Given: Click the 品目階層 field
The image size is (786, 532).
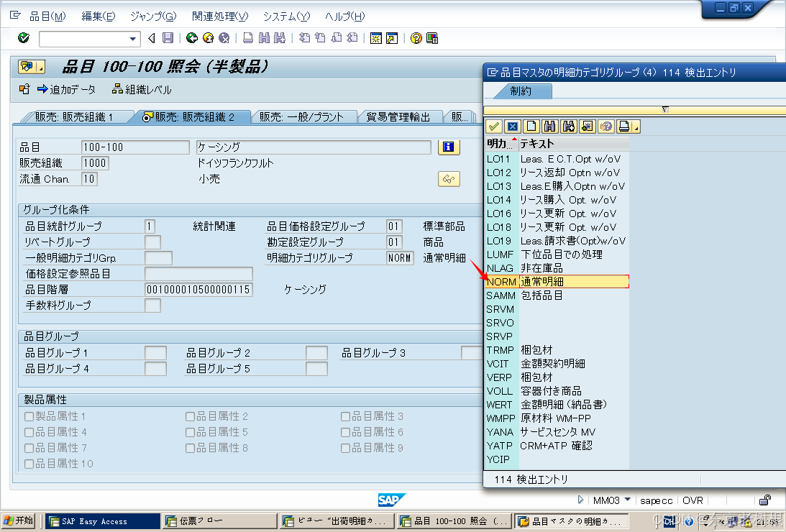Looking at the screenshot, I should click(198, 290).
